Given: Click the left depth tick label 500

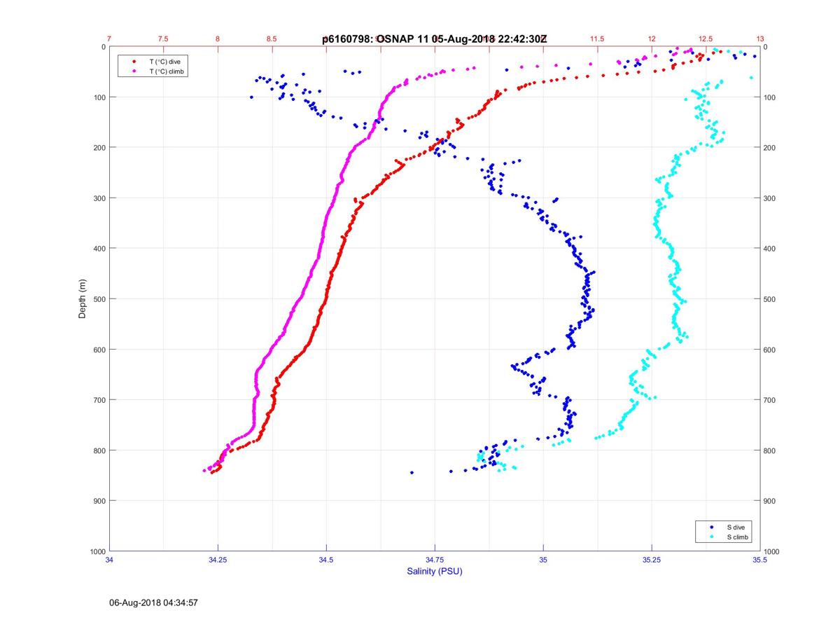Looking at the screenshot, I should [x=99, y=299].
